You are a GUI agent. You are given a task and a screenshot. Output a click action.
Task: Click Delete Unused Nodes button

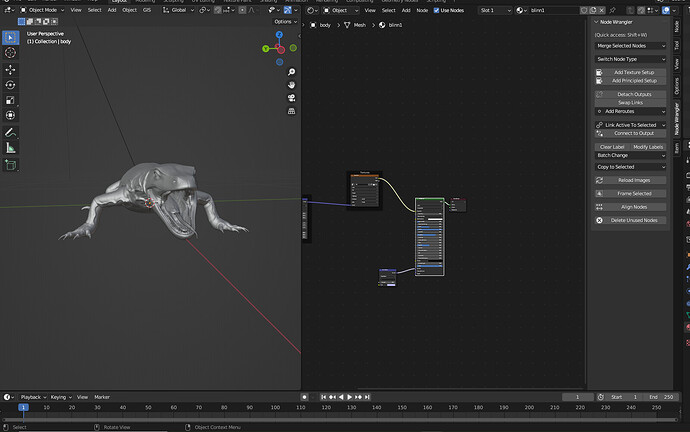coord(631,220)
